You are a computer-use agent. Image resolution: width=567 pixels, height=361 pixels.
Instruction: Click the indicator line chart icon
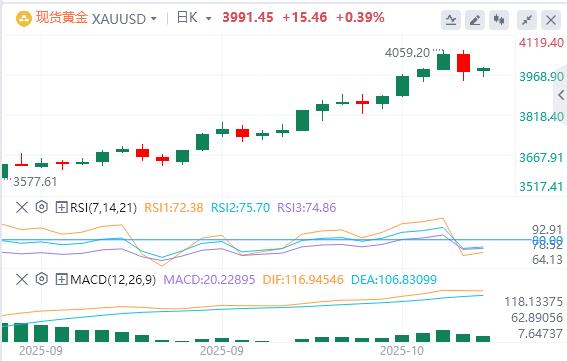[451, 20]
